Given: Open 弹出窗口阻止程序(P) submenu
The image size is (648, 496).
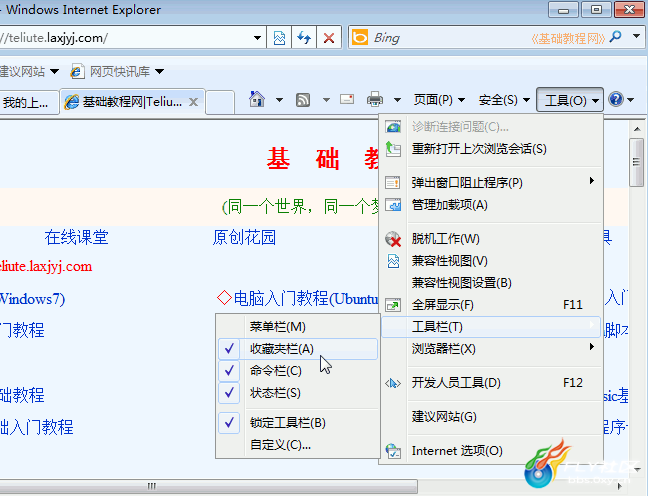Looking at the screenshot, I should pos(491,182).
